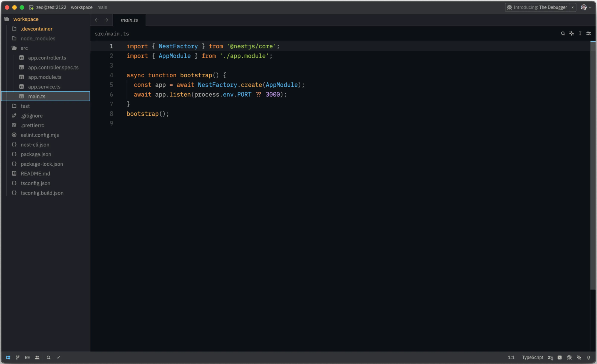This screenshot has height=364, width=597.
Task: Open the user account dropdown top right
Action: [x=587, y=7]
